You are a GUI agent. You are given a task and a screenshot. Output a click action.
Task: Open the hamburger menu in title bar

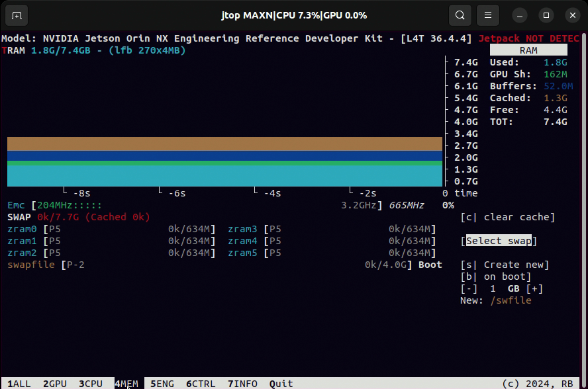(488, 15)
